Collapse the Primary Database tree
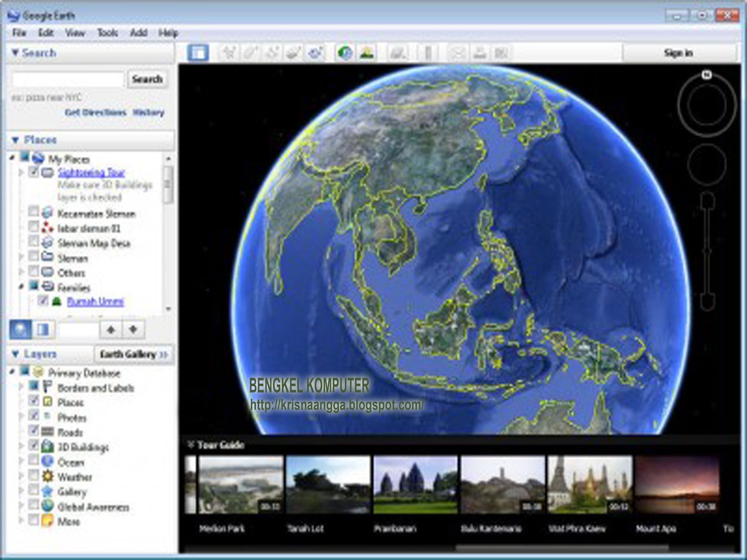 [x=13, y=372]
